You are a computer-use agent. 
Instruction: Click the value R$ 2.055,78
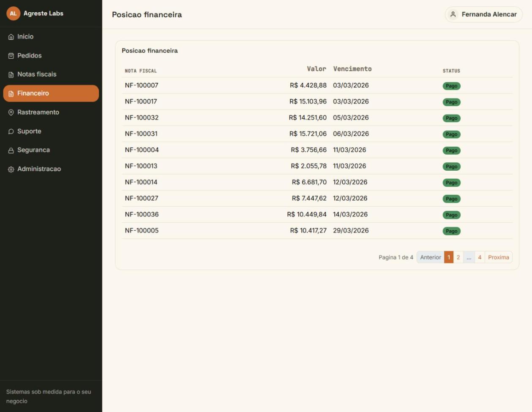(x=308, y=166)
